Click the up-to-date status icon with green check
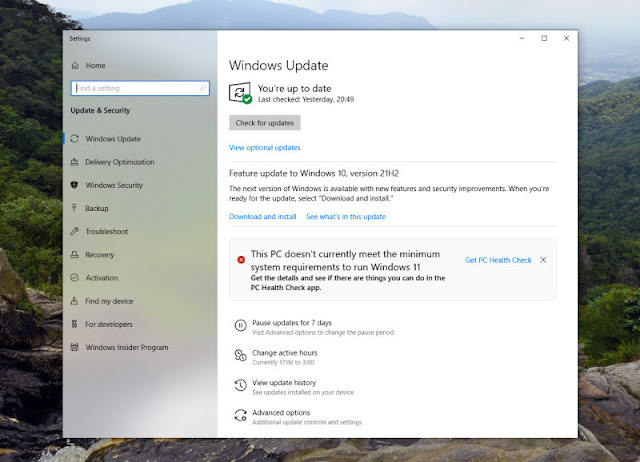 pos(240,93)
